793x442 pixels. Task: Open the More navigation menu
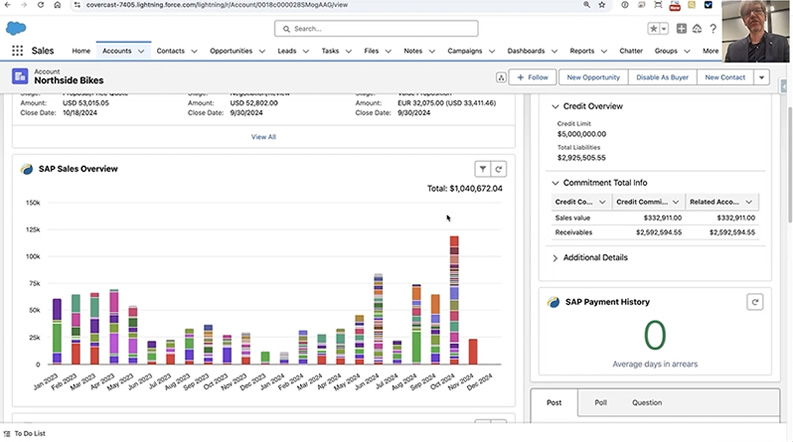[710, 51]
